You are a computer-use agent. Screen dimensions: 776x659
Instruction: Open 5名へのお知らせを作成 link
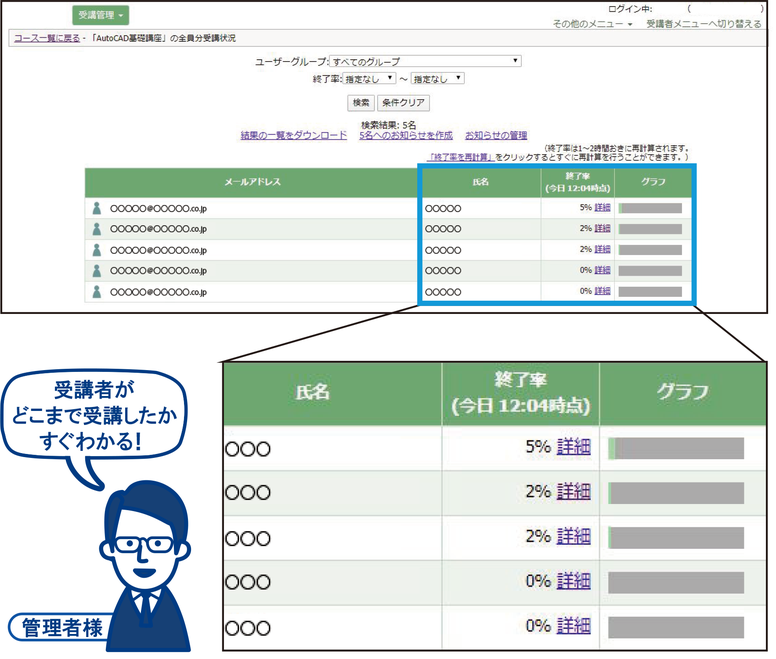[x=406, y=135]
